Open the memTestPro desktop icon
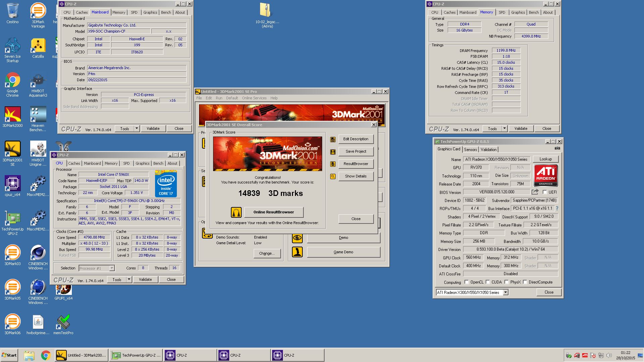Viewport: 644px width, 362px height. pyautogui.click(x=63, y=324)
